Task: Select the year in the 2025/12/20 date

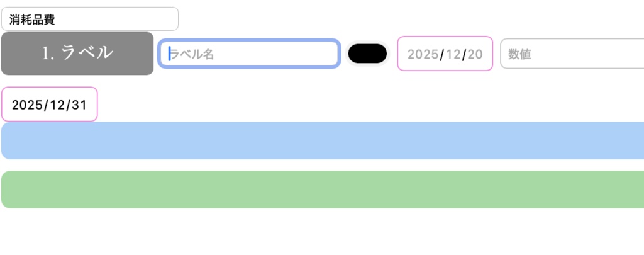Action: [422, 54]
